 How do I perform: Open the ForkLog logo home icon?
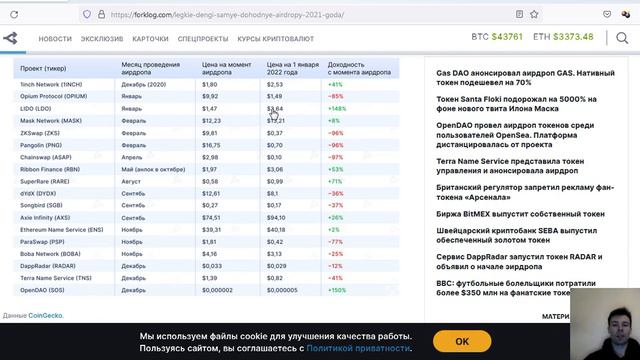pyautogui.click(x=10, y=38)
